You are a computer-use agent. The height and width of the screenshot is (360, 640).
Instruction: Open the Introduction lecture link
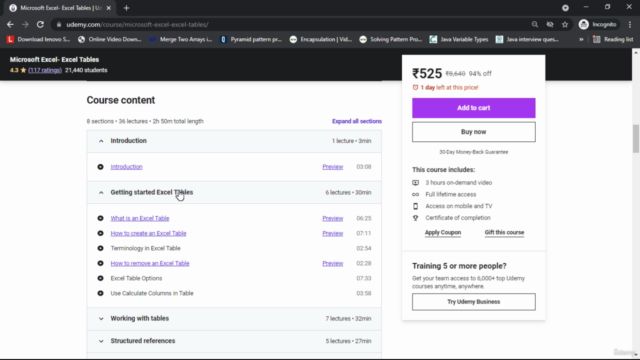tap(127, 167)
